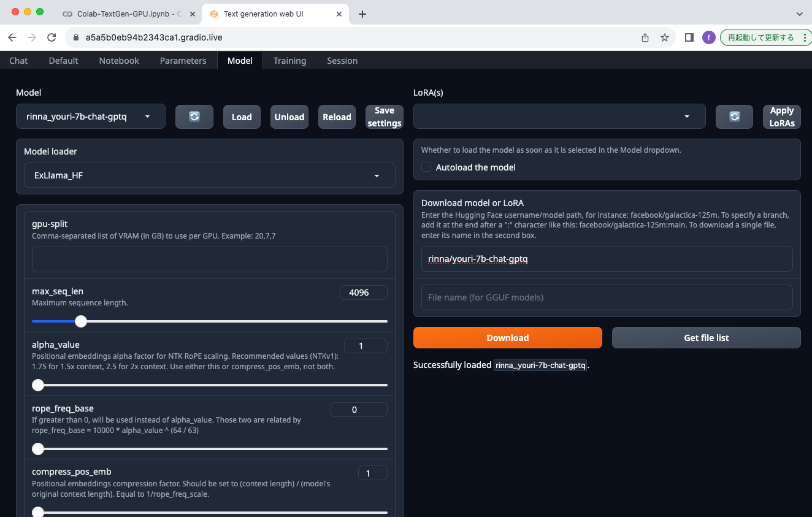Go forward in browser history
This screenshot has width=812, height=517.
point(32,37)
